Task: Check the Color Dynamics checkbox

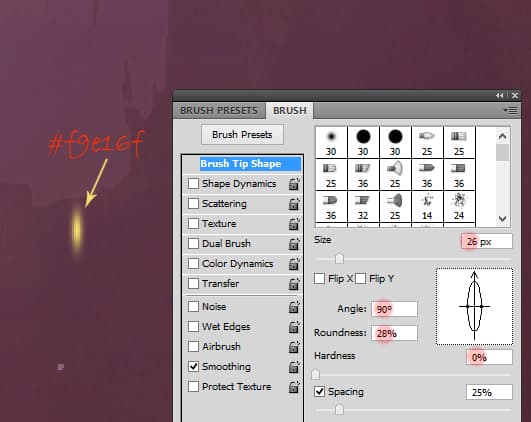Action: [x=193, y=263]
